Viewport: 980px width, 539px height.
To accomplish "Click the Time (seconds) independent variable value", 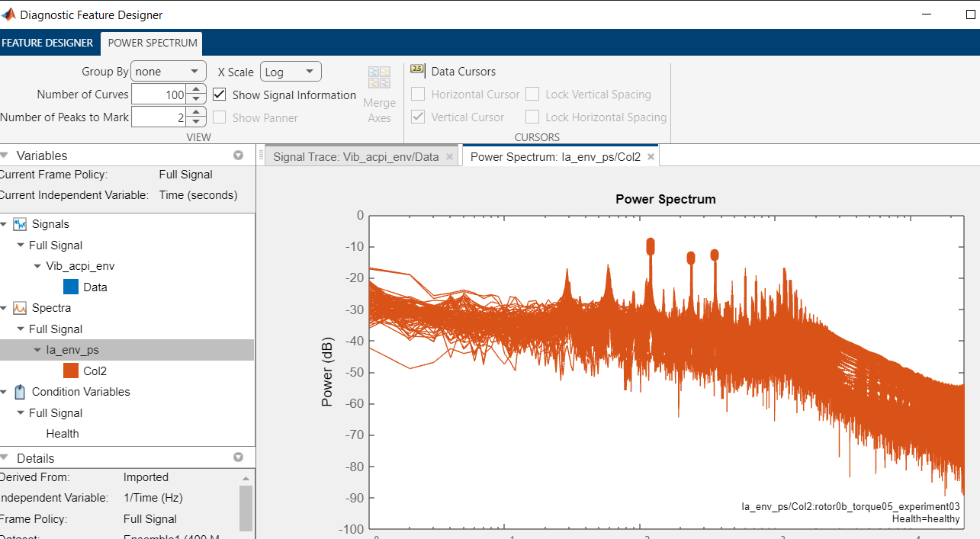I will pos(198,195).
